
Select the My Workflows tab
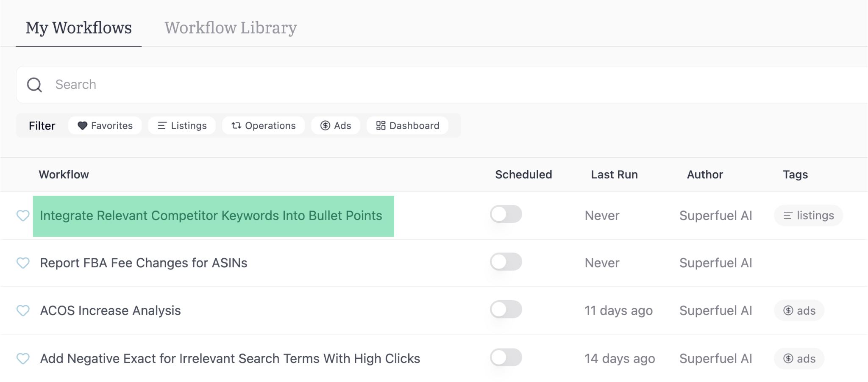(x=78, y=28)
